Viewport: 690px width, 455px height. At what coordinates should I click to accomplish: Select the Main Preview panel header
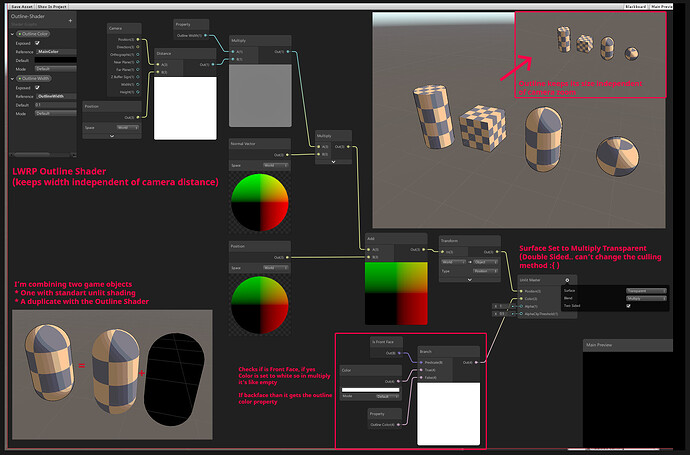pyautogui.click(x=628, y=345)
